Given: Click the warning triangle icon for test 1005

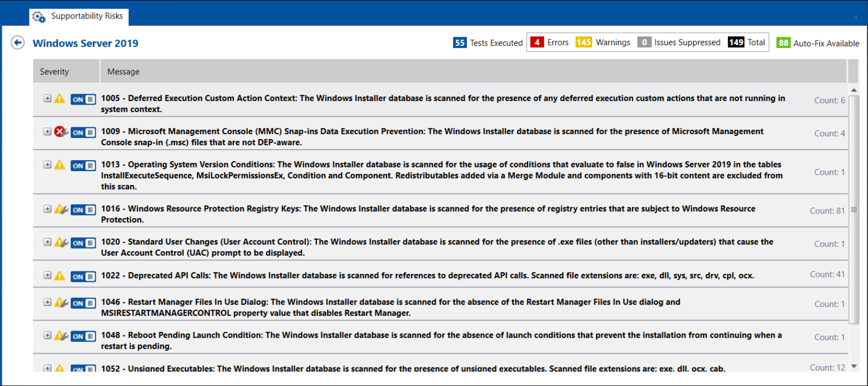Looking at the screenshot, I should pyautogui.click(x=60, y=98).
